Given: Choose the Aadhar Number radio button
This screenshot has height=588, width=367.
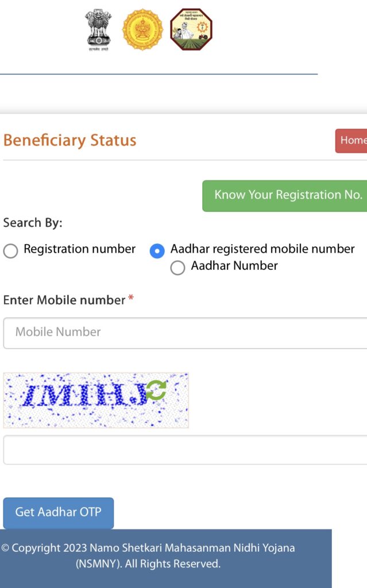Looking at the screenshot, I should point(177,268).
